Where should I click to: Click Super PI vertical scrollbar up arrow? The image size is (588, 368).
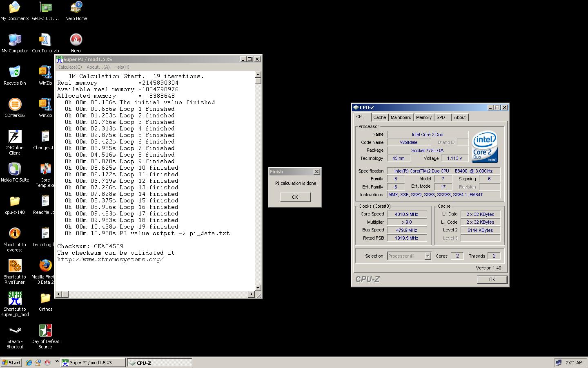pos(258,74)
